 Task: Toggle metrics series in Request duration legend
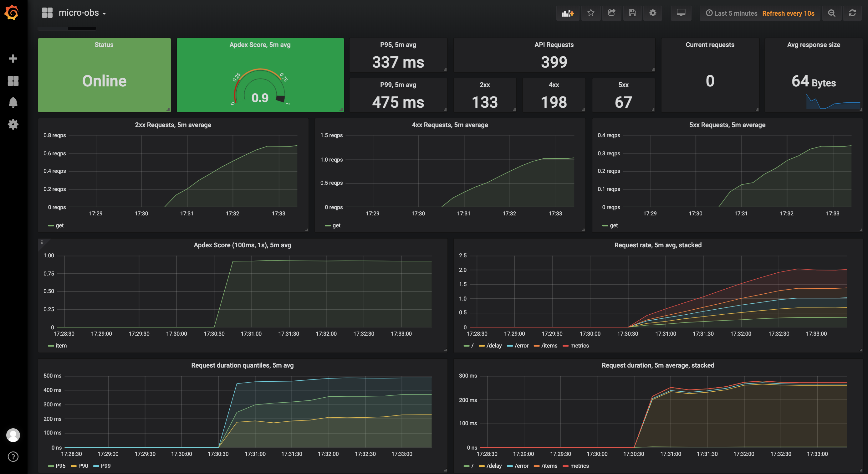pos(579,466)
